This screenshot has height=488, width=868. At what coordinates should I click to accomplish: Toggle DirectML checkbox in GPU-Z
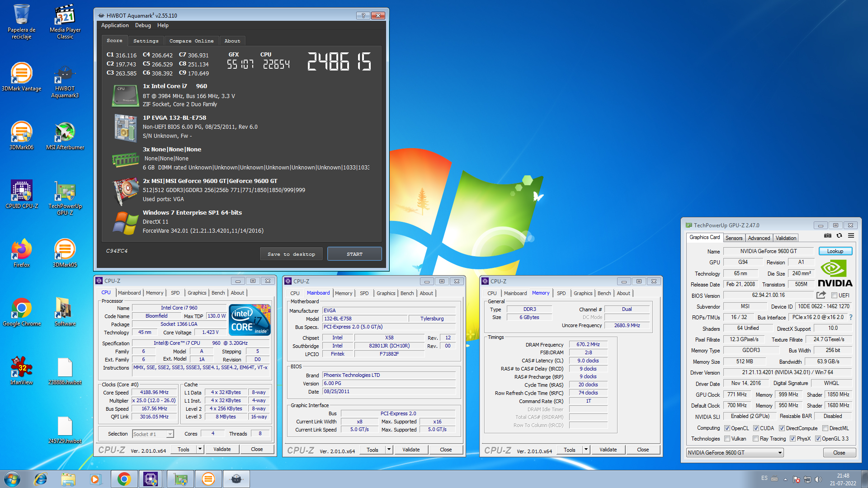(825, 428)
